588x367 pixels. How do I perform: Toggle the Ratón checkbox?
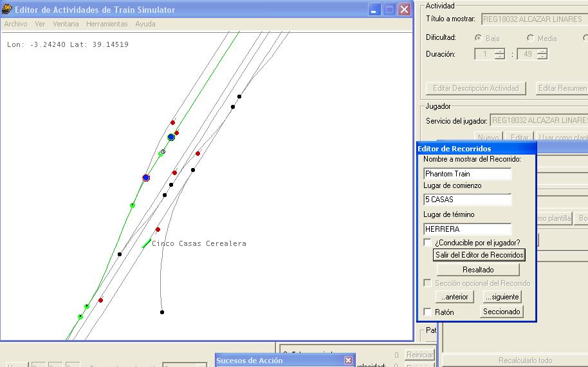point(428,312)
